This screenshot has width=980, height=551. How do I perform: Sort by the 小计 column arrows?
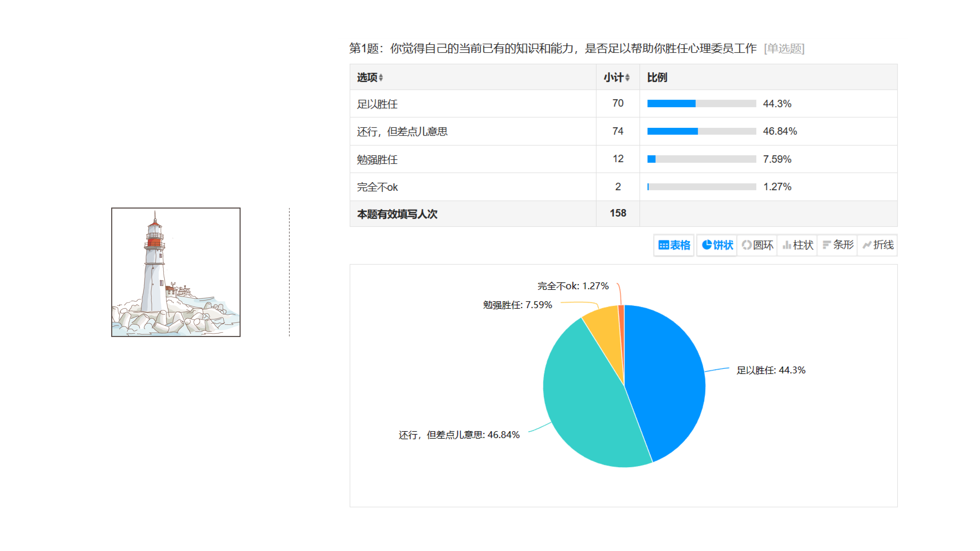pos(627,78)
